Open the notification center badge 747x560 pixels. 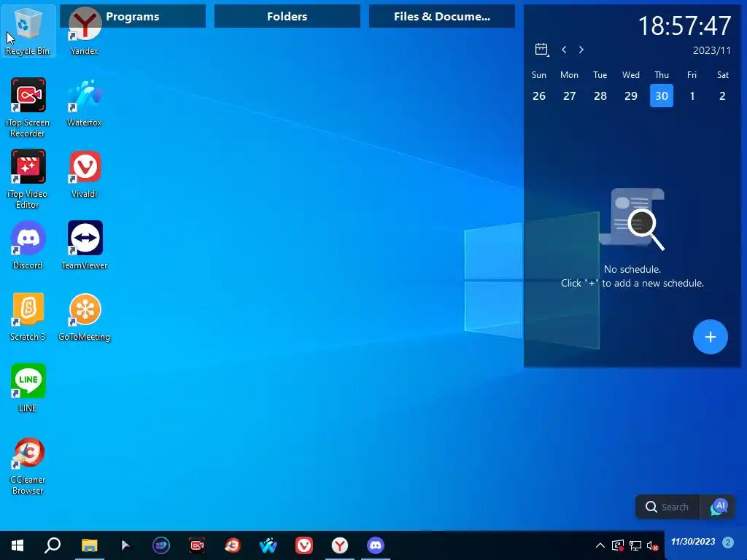727,542
